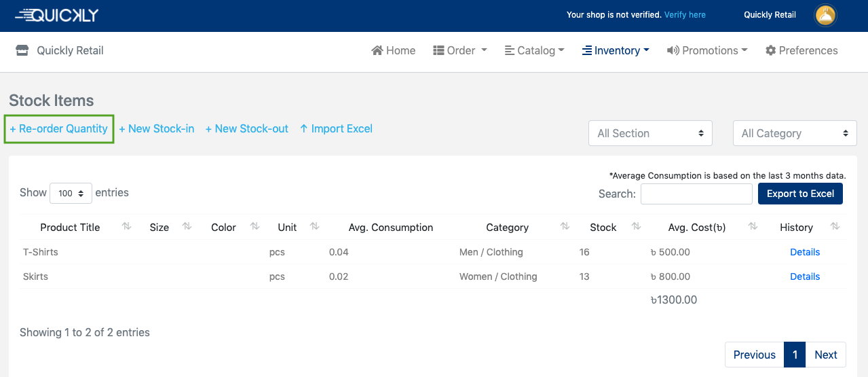This screenshot has width=868, height=377.
Task: Focus the Search input field
Action: [x=696, y=194]
